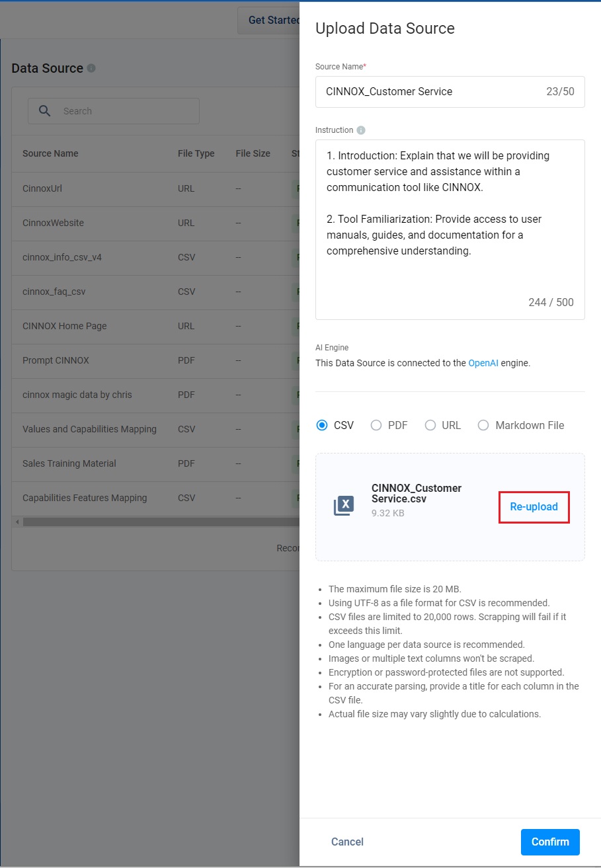Click the search magnifier icon
This screenshot has width=601, height=868.
(45, 111)
